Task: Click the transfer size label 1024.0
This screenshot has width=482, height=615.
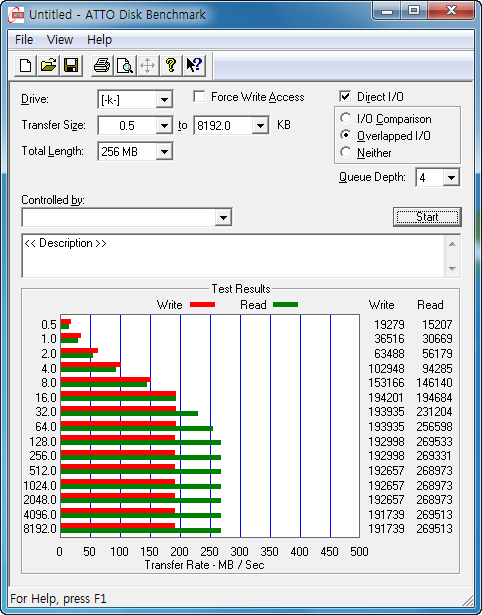Action: pyautogui.click(x=40, y=486)
